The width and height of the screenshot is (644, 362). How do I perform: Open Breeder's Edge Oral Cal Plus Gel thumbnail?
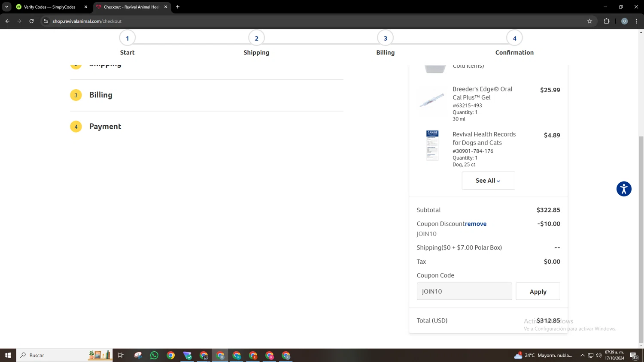pyautogui.click(x=432, y=100)
